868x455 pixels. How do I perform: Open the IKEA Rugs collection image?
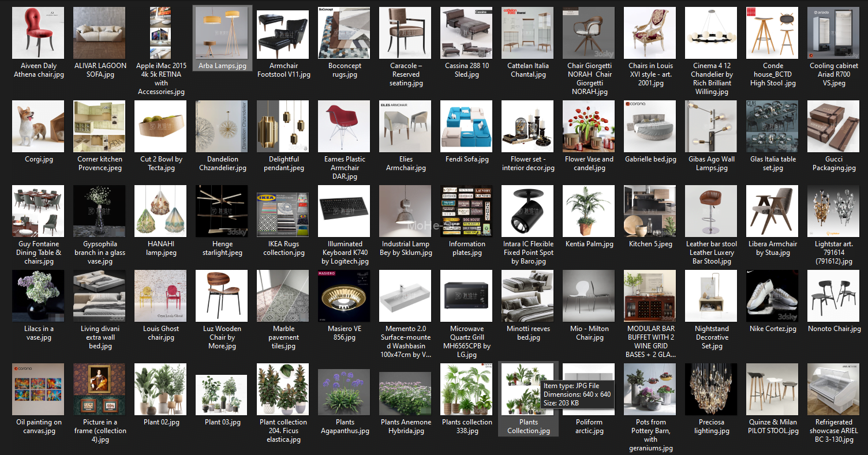(283, 211)
